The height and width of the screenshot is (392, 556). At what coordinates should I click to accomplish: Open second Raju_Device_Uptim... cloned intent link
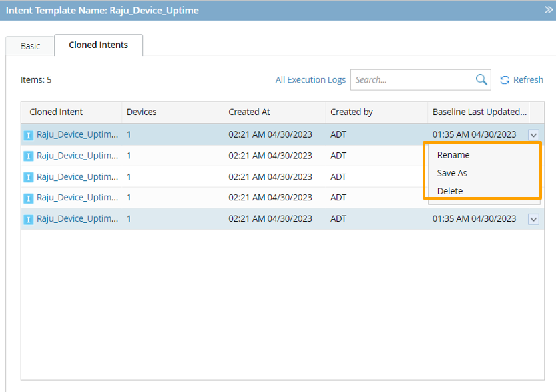(x=77, y=156)
